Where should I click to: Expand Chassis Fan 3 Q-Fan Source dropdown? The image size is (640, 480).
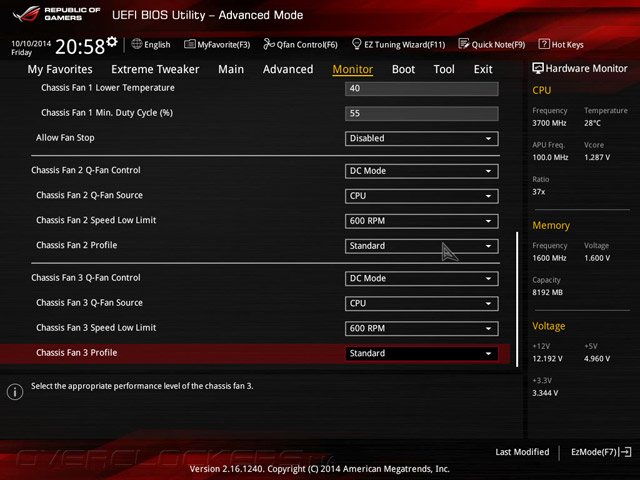[x=422, y=303]
